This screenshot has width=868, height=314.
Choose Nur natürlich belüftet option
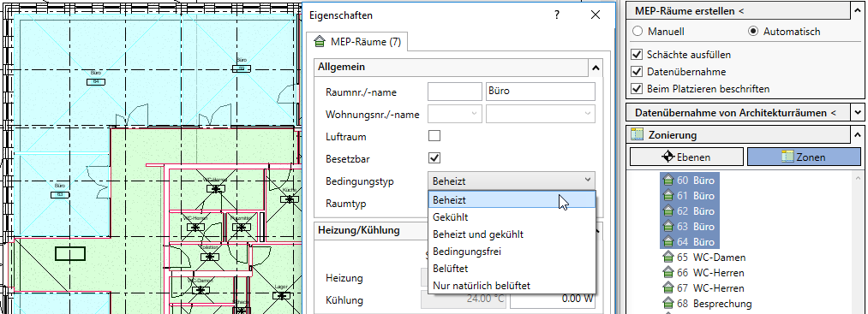pos(512,286)
